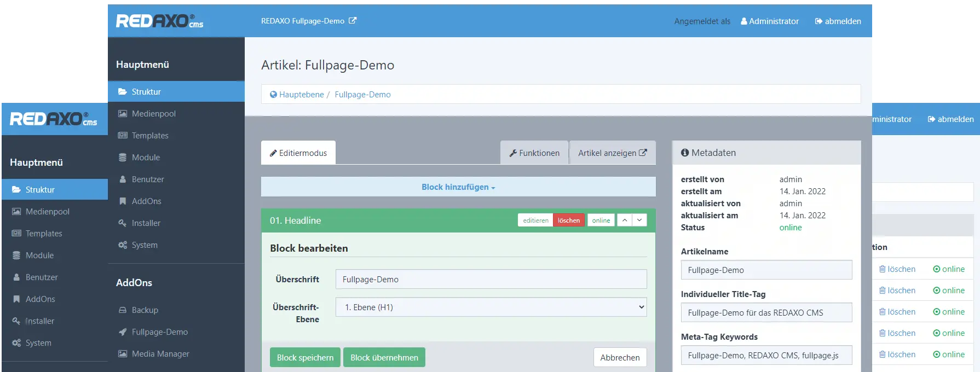The width and height of the screenshot is (980, 372).
Task: Click the globe icon next to Hauptebene
Action: (x=273, y=95)
